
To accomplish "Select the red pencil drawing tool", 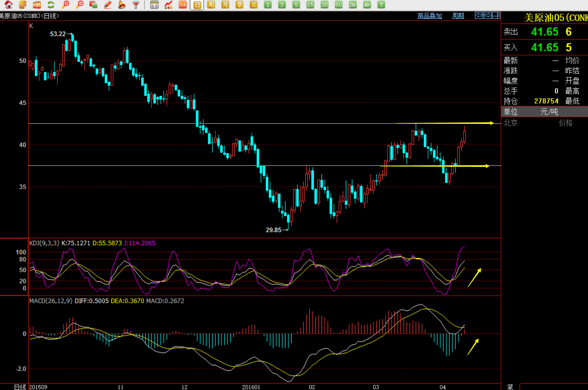I will pos(108,5).
